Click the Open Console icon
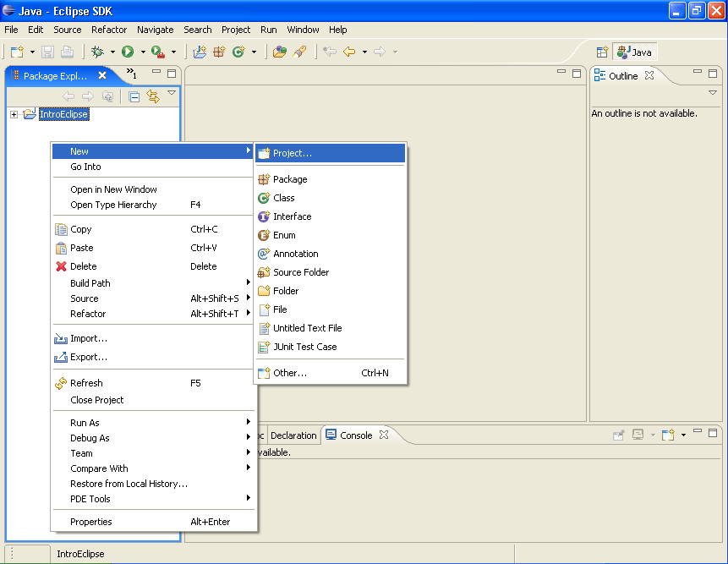The height and width of the screenshot is (564, 728). tap(668, 435)
